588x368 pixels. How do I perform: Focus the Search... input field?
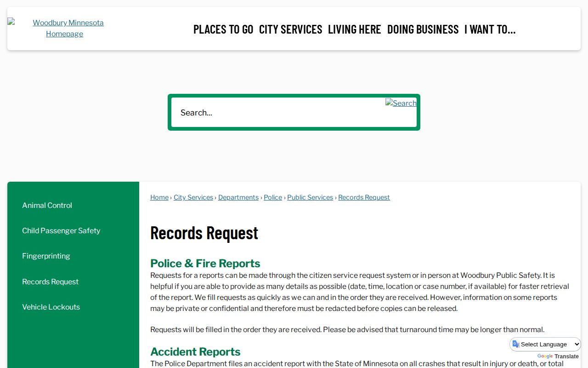point(278,112)
